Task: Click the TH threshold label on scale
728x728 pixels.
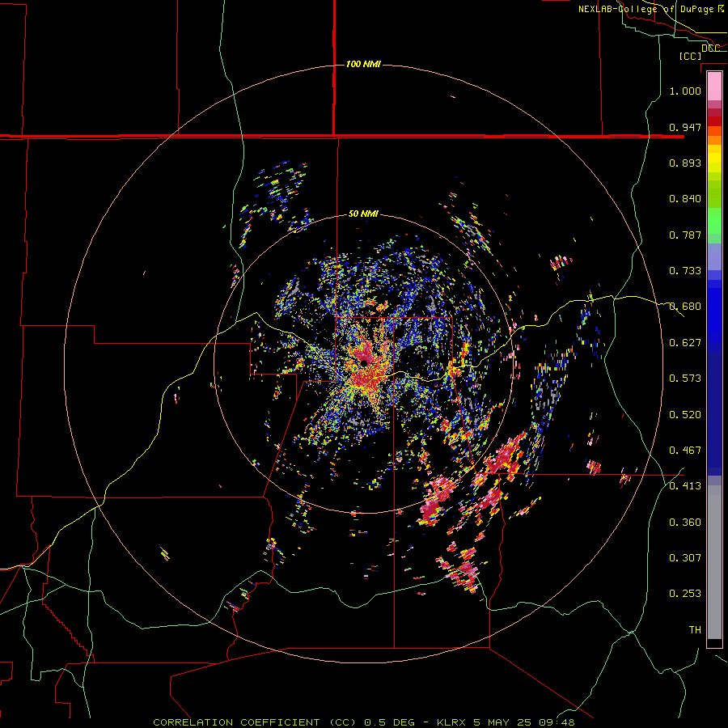Action: pos(695,630)
